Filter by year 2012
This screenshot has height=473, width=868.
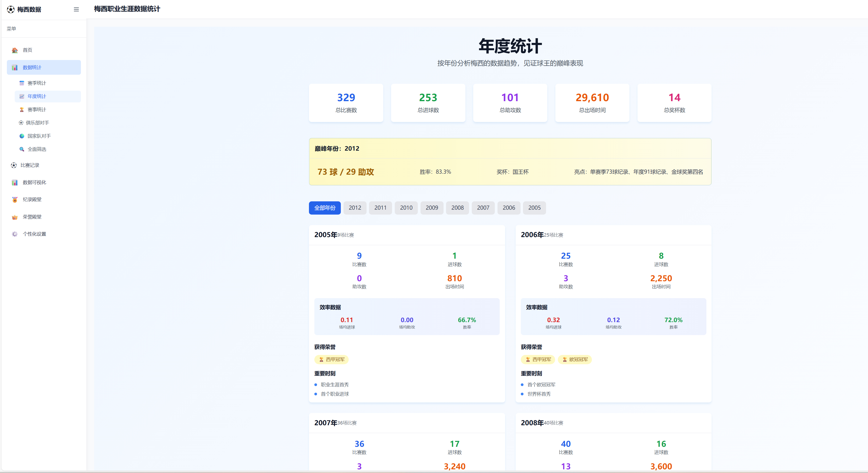(355, 208)
